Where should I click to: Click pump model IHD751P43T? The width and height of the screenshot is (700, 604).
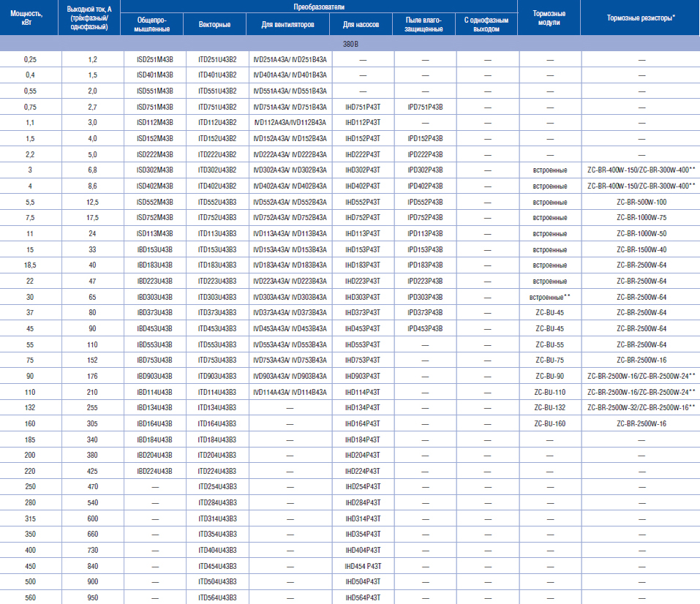[x=363, y=107]
